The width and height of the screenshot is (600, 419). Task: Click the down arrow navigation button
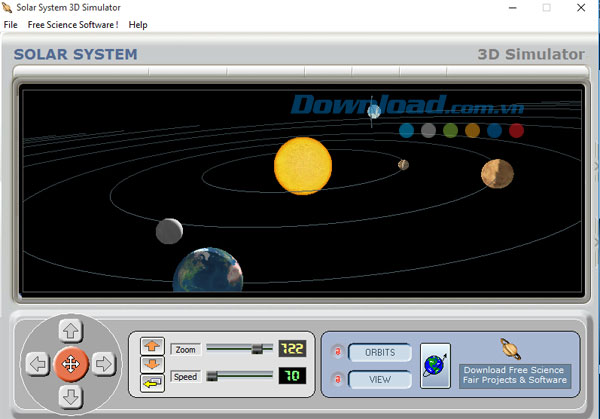[70, 397]
